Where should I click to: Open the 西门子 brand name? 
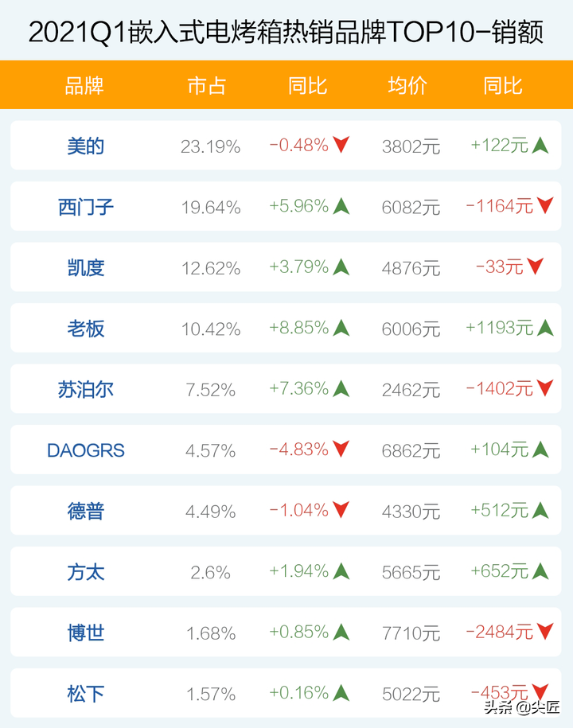(86, 207)
